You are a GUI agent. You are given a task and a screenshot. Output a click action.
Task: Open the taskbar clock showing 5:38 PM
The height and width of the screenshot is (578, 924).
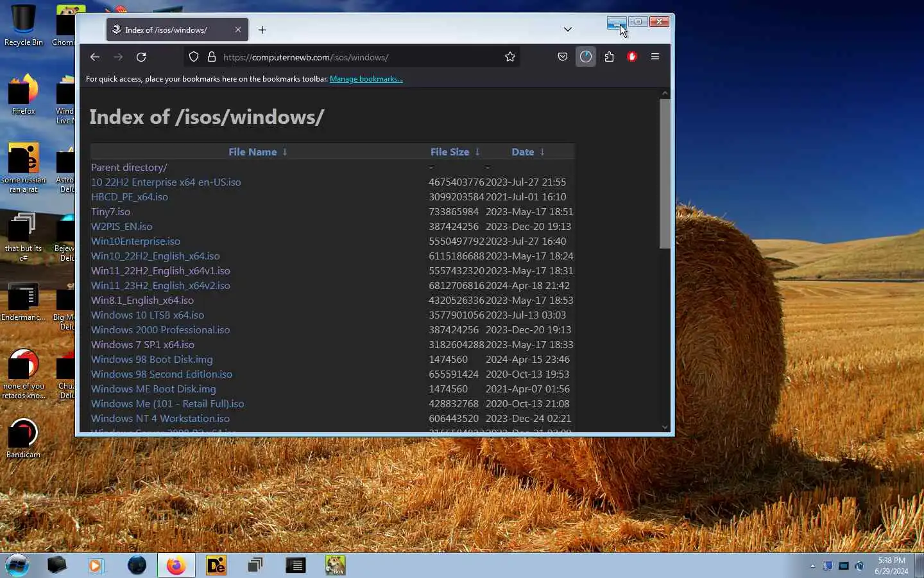[x=891, y=566]
